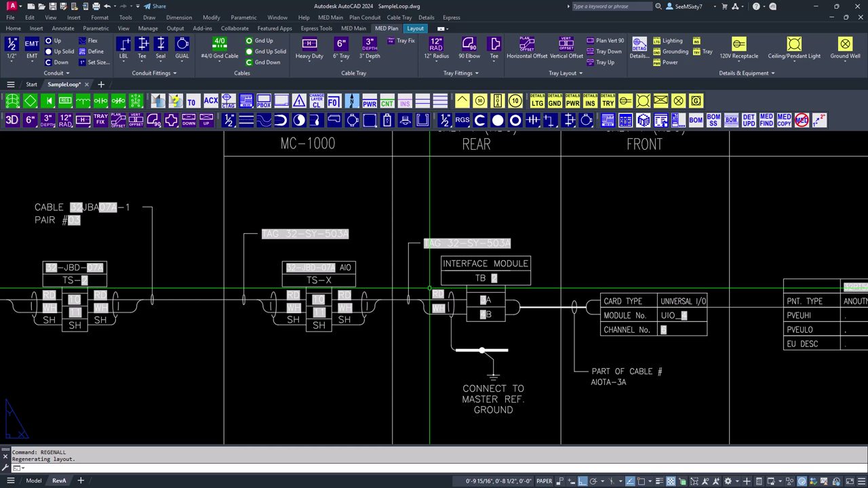Open the DETAILS LTG tool
This screenshot has width=868, height=488.
point(537,101)
